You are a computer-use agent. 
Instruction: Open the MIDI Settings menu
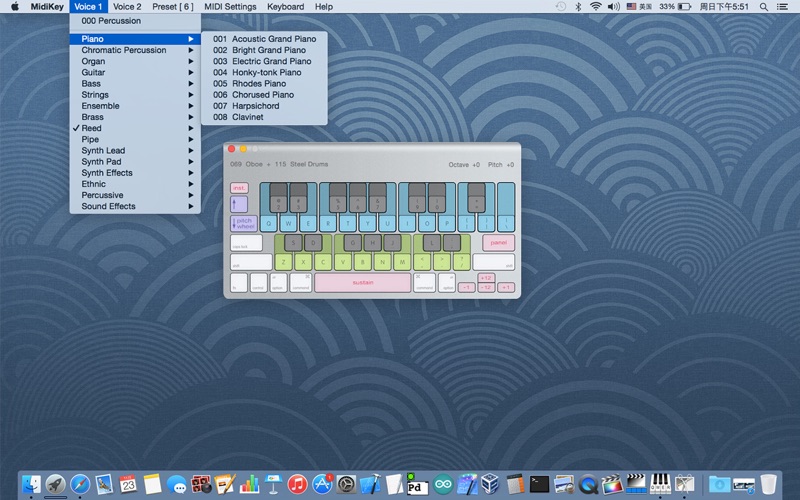coord(230,7)
